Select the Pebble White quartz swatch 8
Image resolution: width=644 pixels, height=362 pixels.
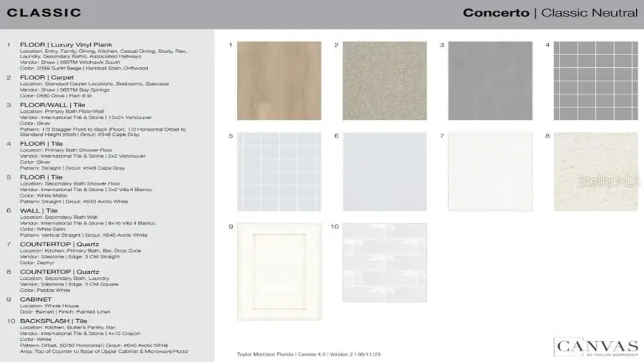595,172
